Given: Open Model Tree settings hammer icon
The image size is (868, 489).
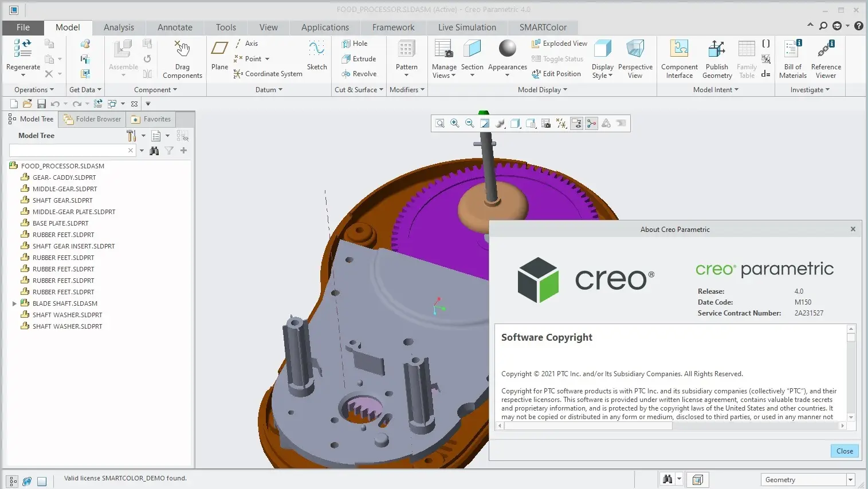Looking at the screenshot, I should coord(131,136).
